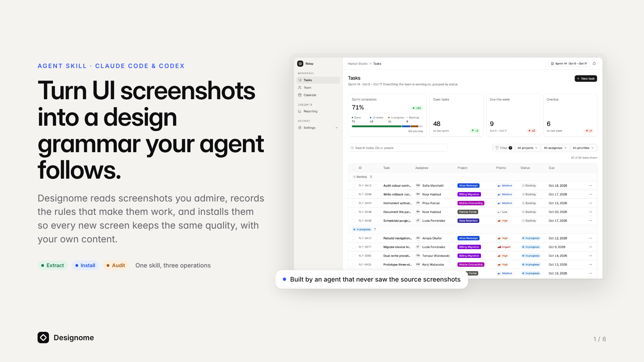Open row actions for RLY-0415

pyautogui.click(x=590, y=186)
